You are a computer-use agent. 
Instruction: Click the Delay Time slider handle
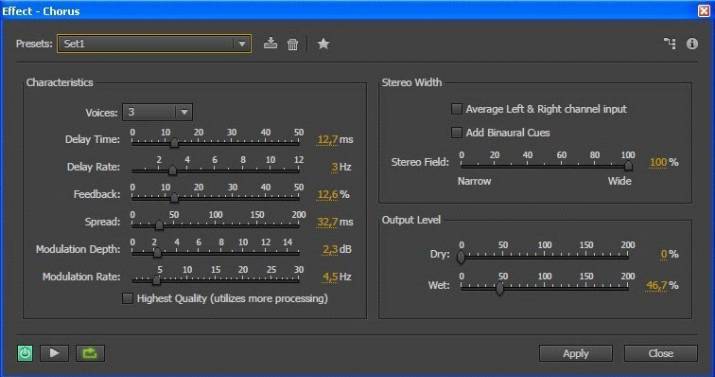pyautogui.click(x=174, y=143)
